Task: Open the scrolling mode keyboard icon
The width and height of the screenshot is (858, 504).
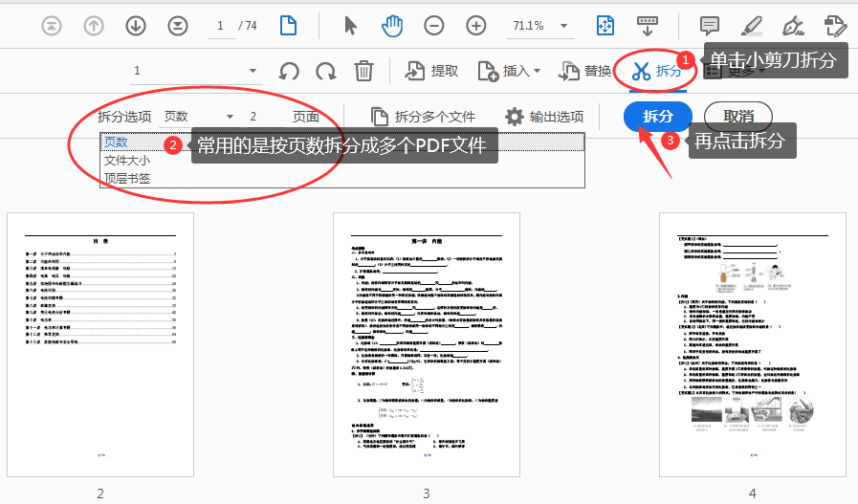Action: [x=648, y=26]
